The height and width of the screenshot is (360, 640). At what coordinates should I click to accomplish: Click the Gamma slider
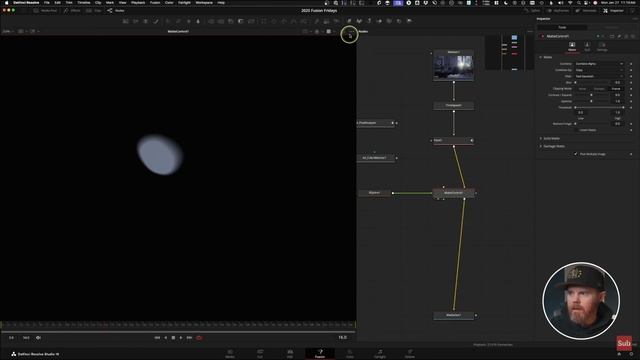point(592,101)
